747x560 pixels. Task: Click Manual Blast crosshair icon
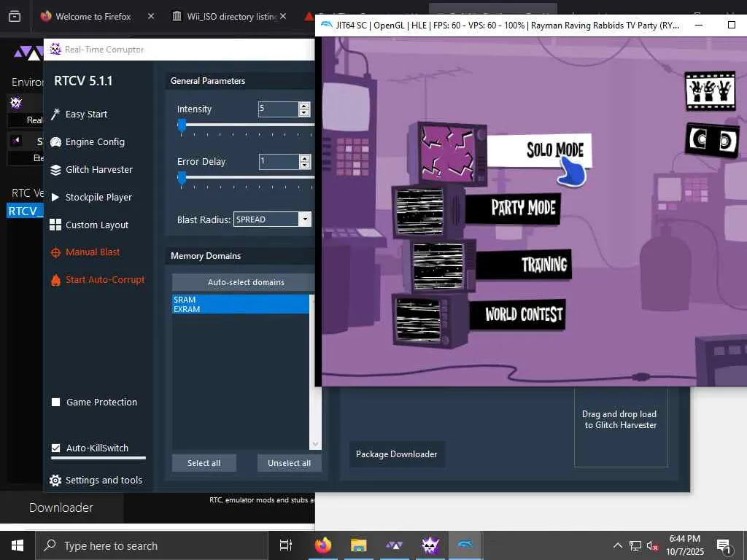pos(55,252)
